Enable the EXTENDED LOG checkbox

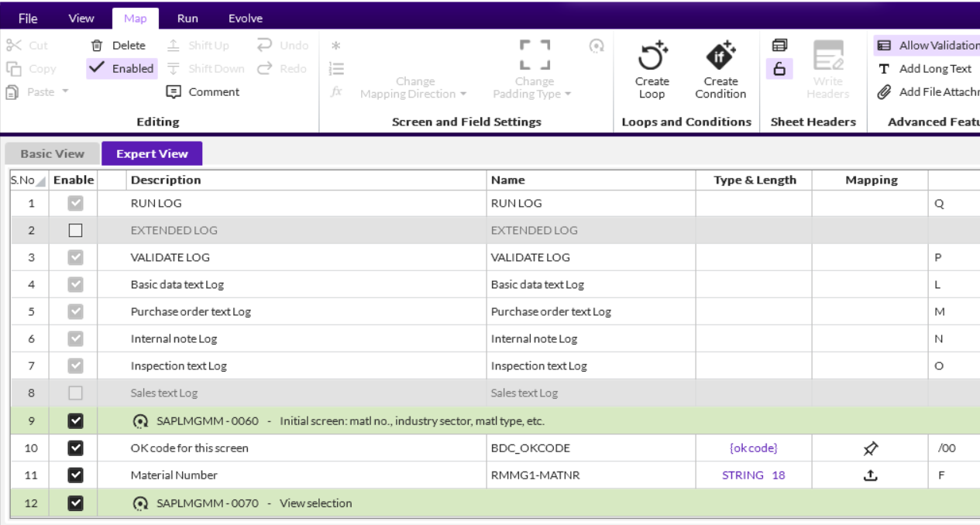pos(75,230)
